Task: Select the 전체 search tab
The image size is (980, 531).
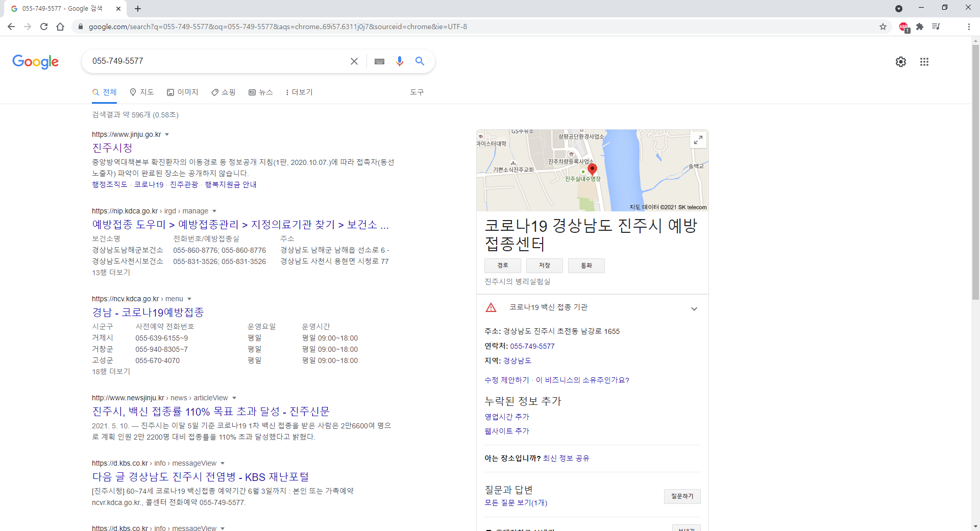Action: coord(105,92)
